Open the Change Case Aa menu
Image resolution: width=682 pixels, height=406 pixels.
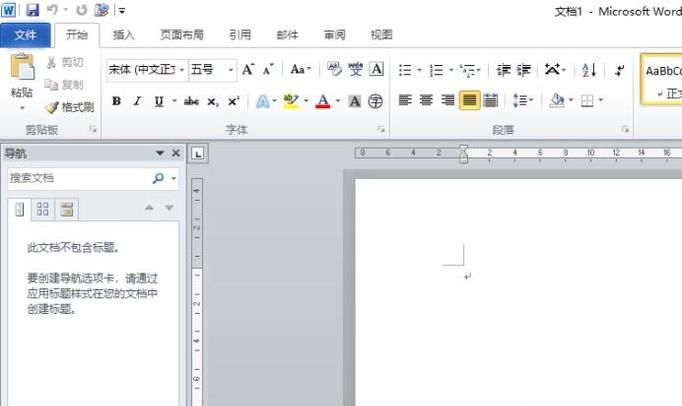click(301, 69)
